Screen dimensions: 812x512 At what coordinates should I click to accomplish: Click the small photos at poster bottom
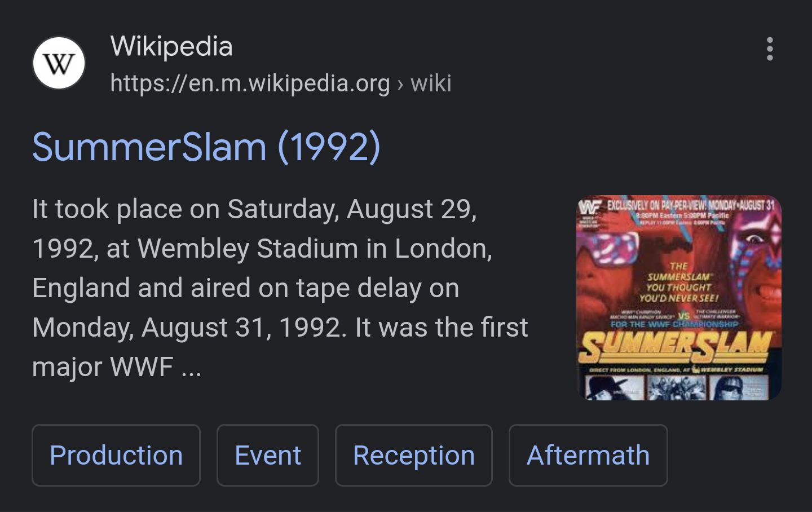coord(677,388)
